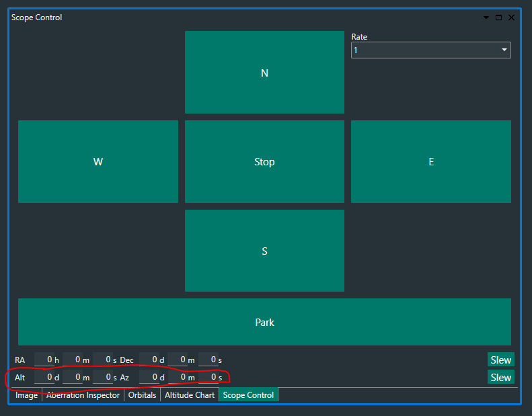Focus the Az seconds field
The height and width of the screenshot is (416, 532).
208,377
